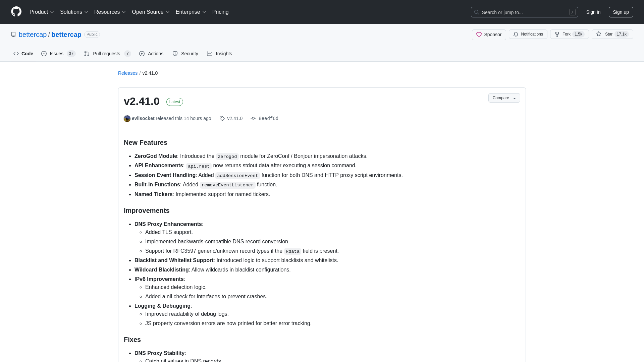Open the Issues tab
The image size is (644, 362).
pos(58,54)
